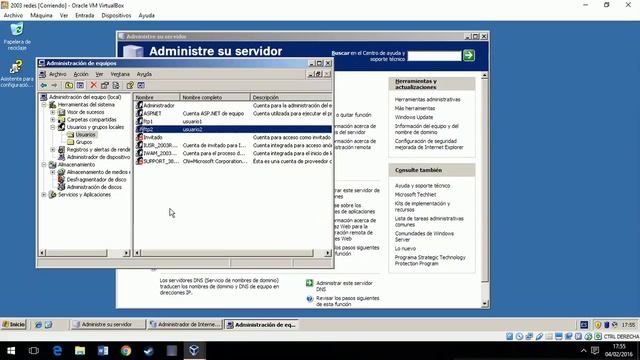Open the Acción menu

(81, 74)
